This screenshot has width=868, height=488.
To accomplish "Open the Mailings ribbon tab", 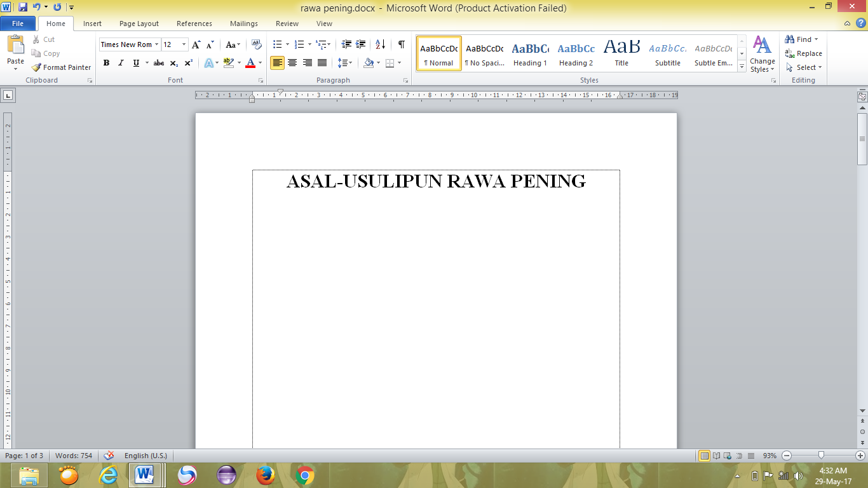I will [x=243, y=24].
